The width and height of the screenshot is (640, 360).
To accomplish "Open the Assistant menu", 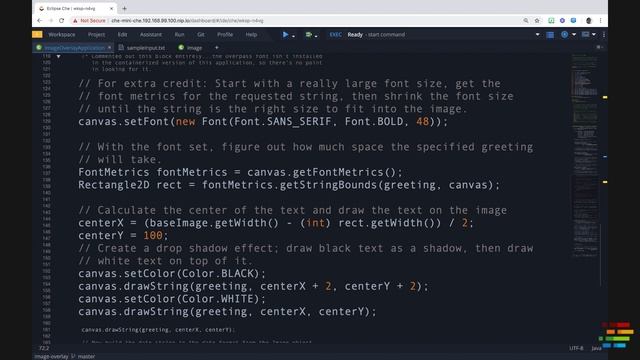I will point(151,35).
